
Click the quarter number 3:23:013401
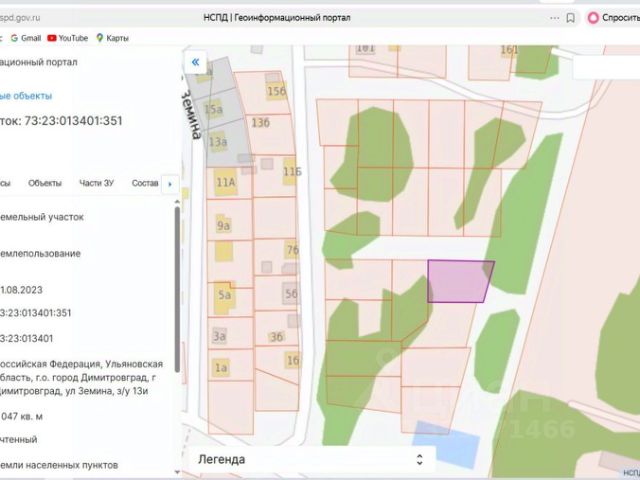pos(27,338)
